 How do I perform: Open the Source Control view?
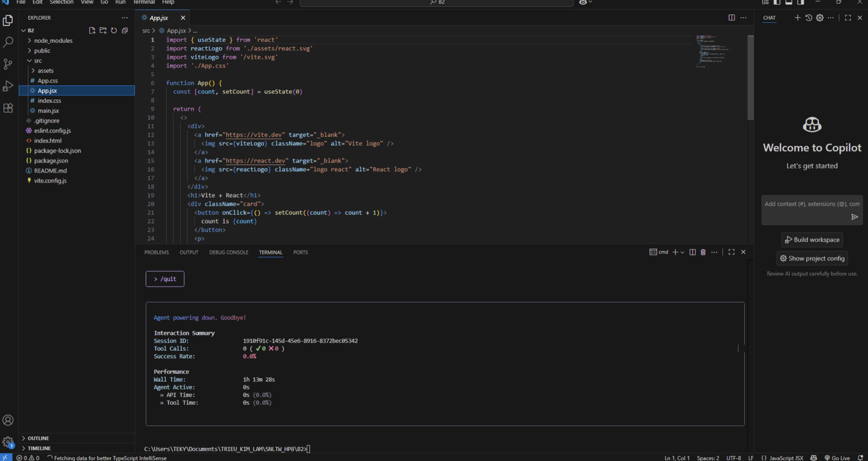8,64
